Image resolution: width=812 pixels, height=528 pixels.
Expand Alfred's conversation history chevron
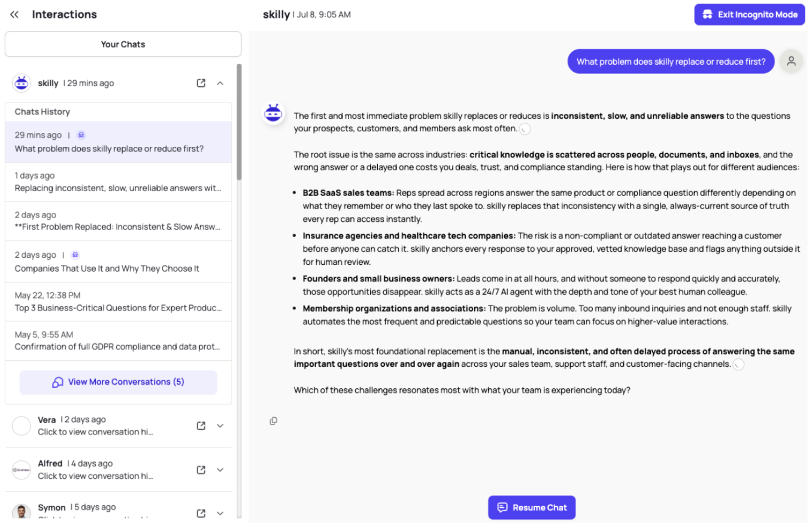pyautogui.click(x=220, y=470)
